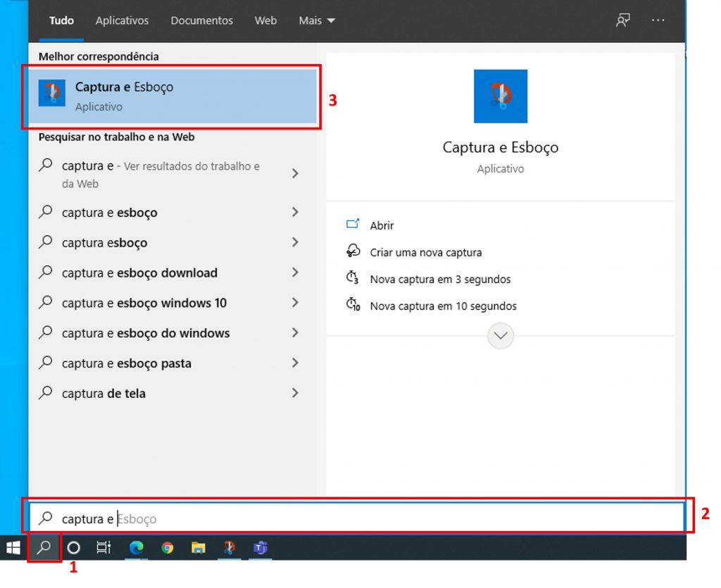Screen dimensions: 721x588
Task: Expand more actions with the down chevron
Action: click(x=501, y=336)
